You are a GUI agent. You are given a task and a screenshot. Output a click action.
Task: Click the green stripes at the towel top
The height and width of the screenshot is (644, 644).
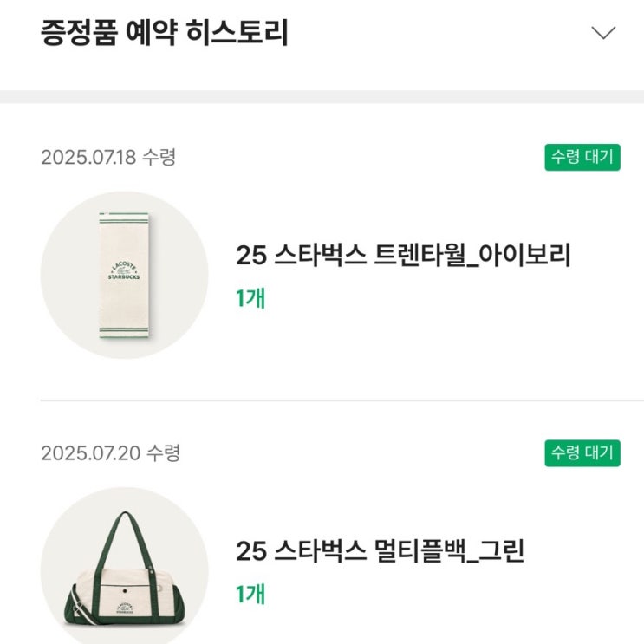[x=126, y=216]
